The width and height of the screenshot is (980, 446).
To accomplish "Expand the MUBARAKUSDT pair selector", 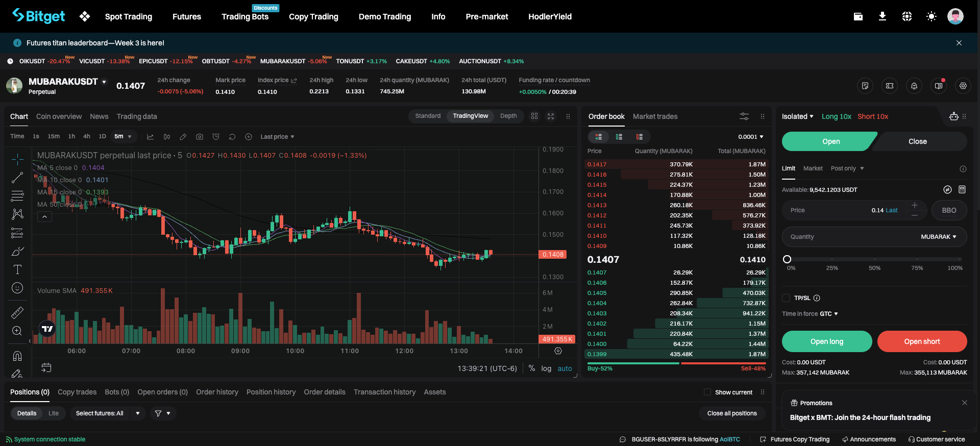I will point(104,82).
